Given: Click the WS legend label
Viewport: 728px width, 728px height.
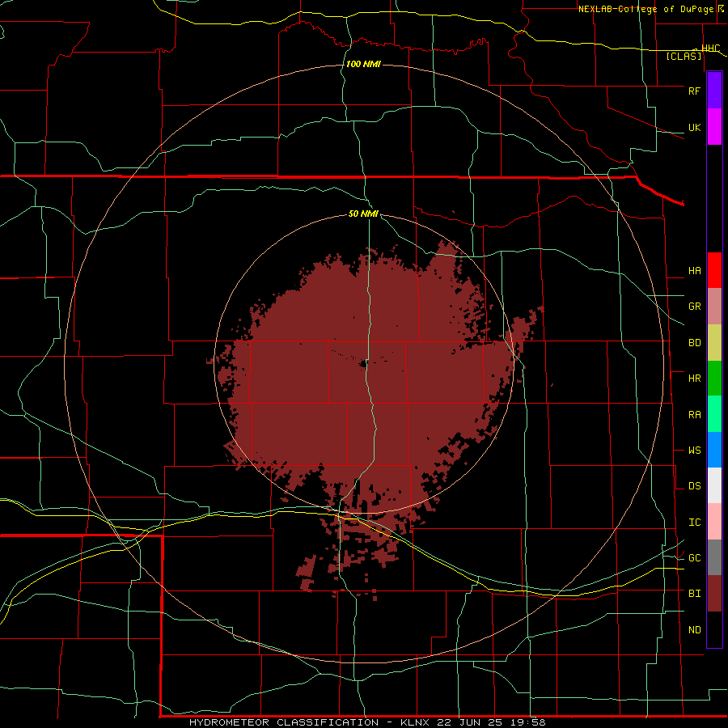Looking at the screenshot, I should pyautogui.click(x=694, y=451).
